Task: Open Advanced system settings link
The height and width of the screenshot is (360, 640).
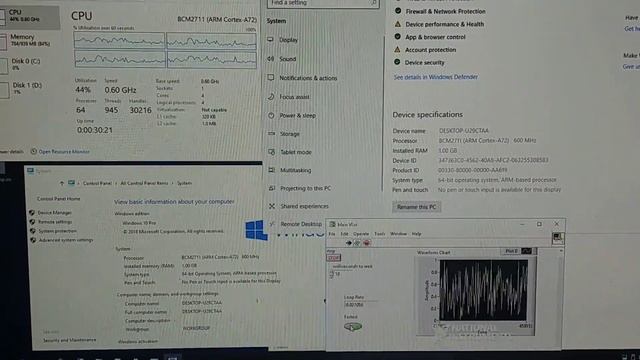Action: tap(66, 240)
